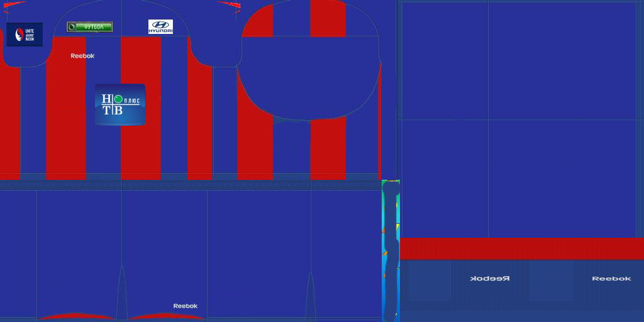Screen dimensions: 644x322
Task: Select the green ФУТБОЛ badge
Action: tap(90, 27)
